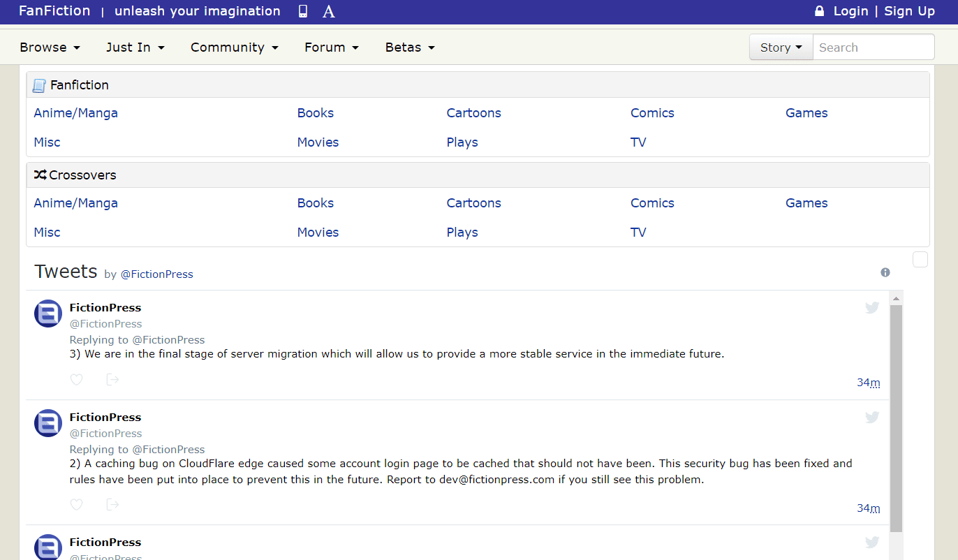Open Games under Crossovers

pyautogui.click(x=806, y=203)
